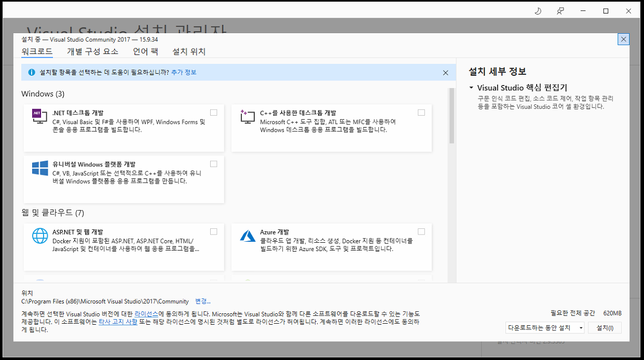This screenshot has width=644, height=360.
Task: Open the 다운로드하는 동안 설치 dropdown
Action: 545,328
